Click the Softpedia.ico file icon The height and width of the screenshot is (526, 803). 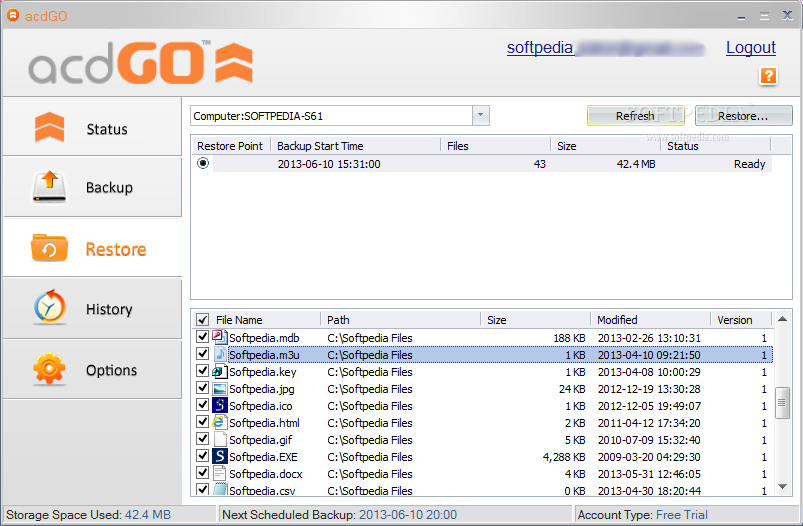coord(220,405)
